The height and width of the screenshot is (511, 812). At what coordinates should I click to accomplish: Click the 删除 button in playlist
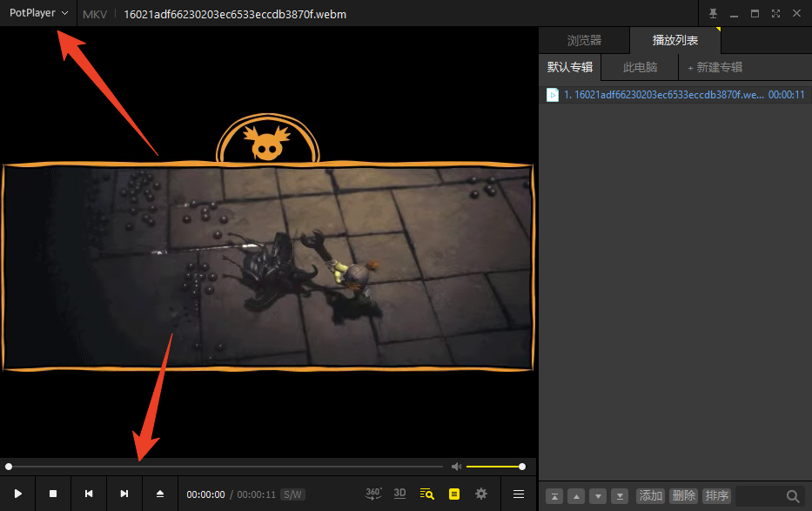[x=683, y=495]
